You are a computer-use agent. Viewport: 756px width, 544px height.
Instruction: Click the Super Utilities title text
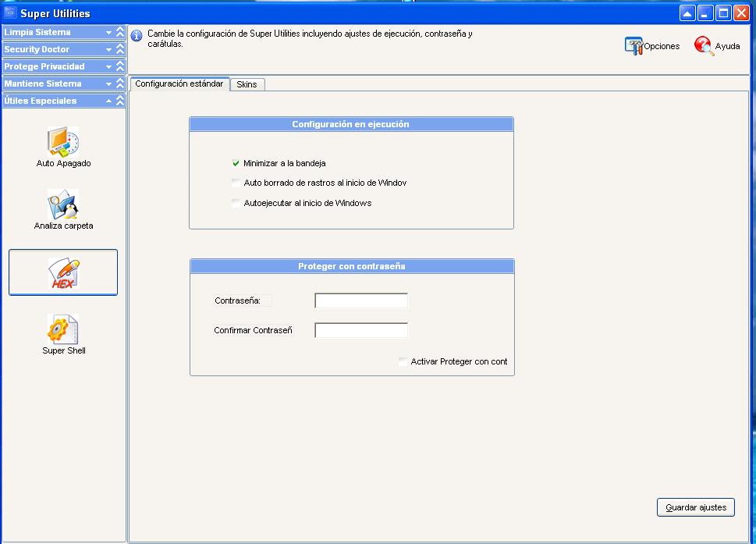[55, 13]
